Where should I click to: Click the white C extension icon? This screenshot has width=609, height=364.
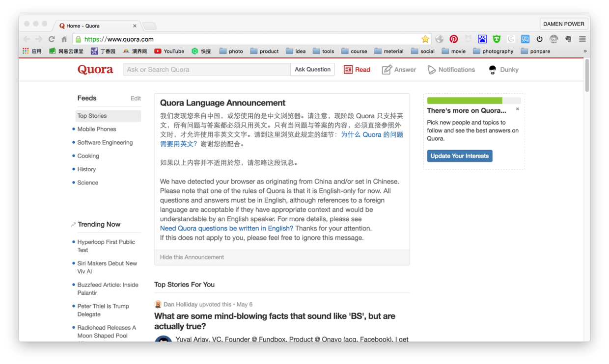tap(511, 39)
